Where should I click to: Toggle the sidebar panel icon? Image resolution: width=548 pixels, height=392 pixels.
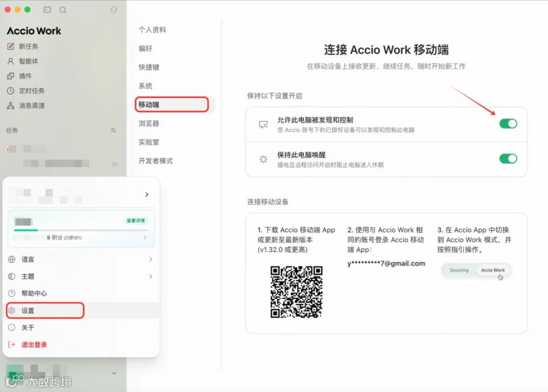[x=47, y=10]
